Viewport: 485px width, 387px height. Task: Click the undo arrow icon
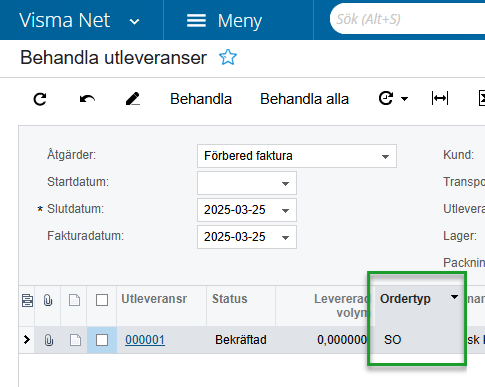pyautogui.click(x=87, y=99)
